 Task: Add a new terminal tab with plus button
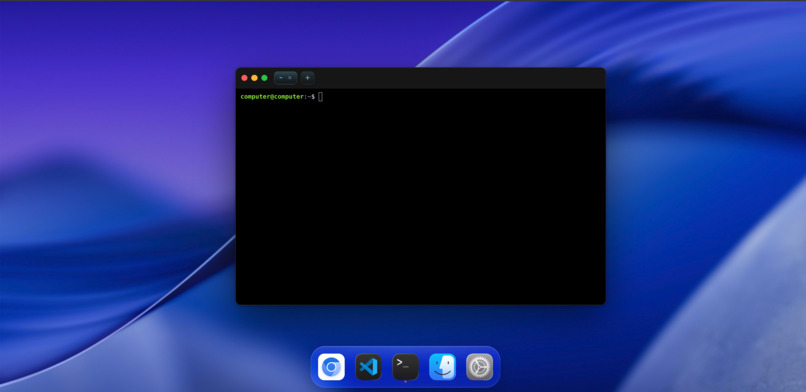pos(307,78)
